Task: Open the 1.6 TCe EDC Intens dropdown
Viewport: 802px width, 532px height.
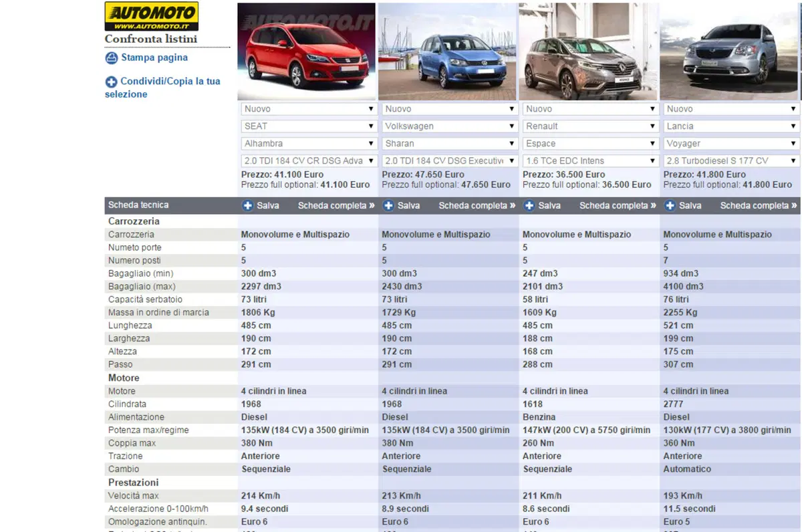Action: [591, 161]
